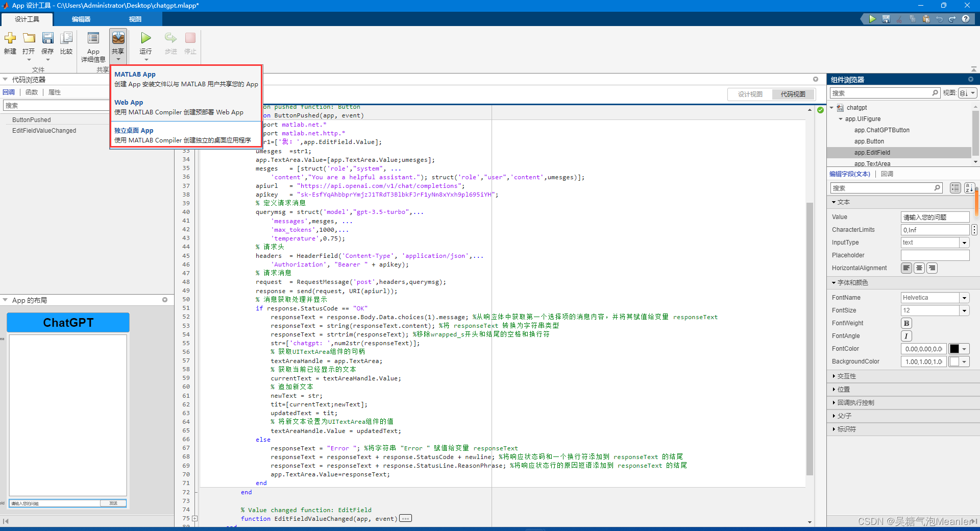
Task: Select ButtonPushed callback in list
Action: point(32,120)
